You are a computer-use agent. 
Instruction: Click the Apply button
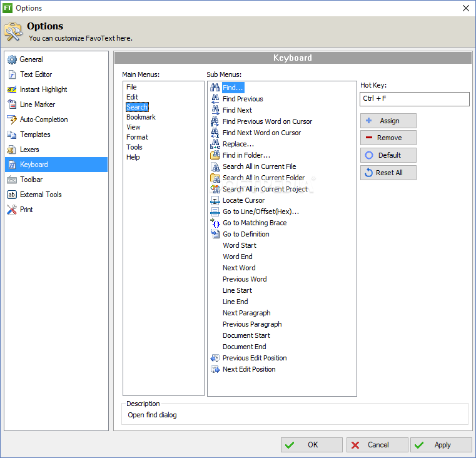click(441, 445)
